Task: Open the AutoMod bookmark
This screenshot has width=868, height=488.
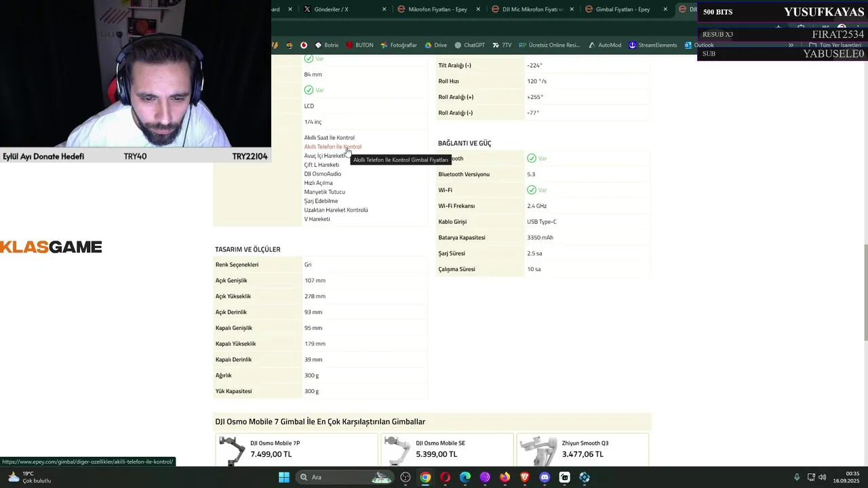Action: (604, 45)
